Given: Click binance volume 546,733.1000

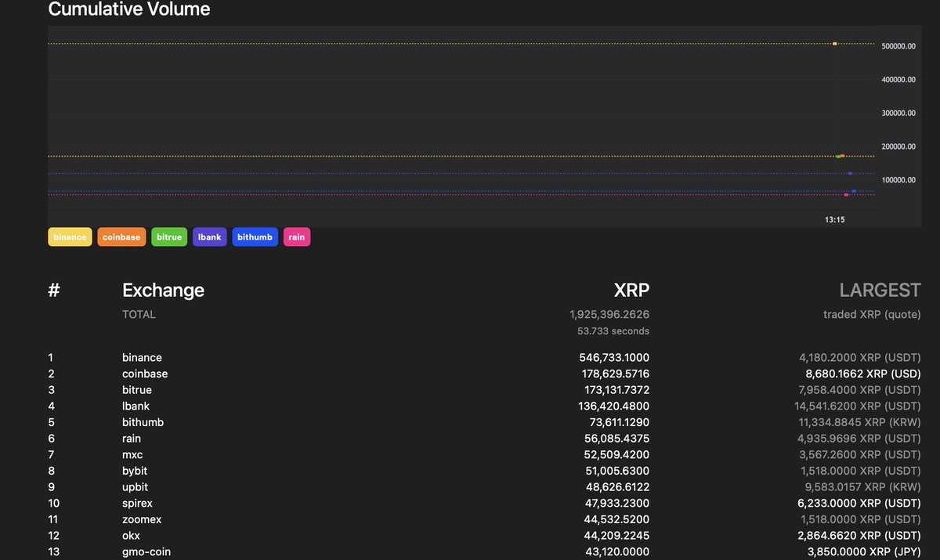Looking at the screenshot, I should 614,357.
